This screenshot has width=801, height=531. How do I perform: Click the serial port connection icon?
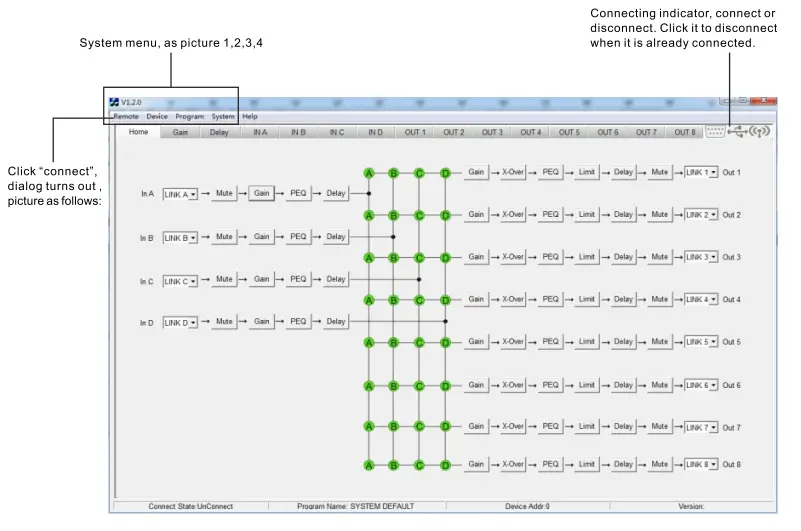(x=715, y=132)
